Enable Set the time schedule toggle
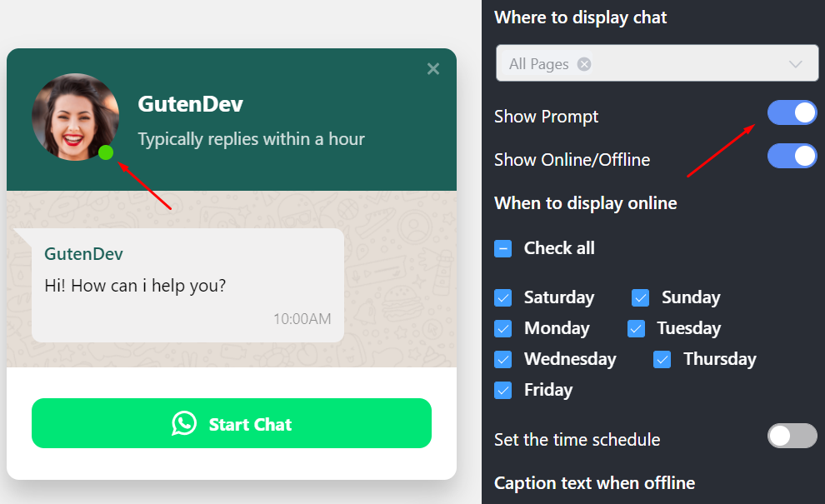825x504 pixels. point(792,436)
